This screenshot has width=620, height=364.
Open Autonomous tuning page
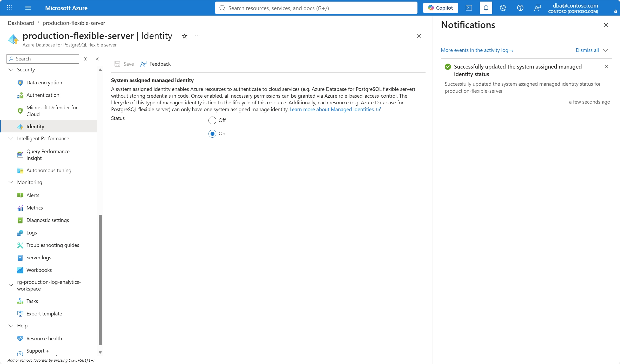[x=49, y=170]
